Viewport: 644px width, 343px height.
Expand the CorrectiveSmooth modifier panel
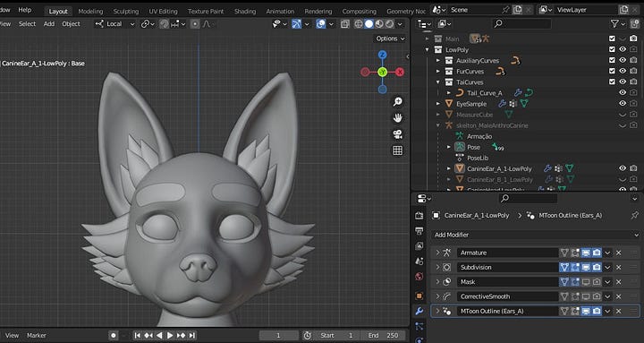click(x=437, y=296)
